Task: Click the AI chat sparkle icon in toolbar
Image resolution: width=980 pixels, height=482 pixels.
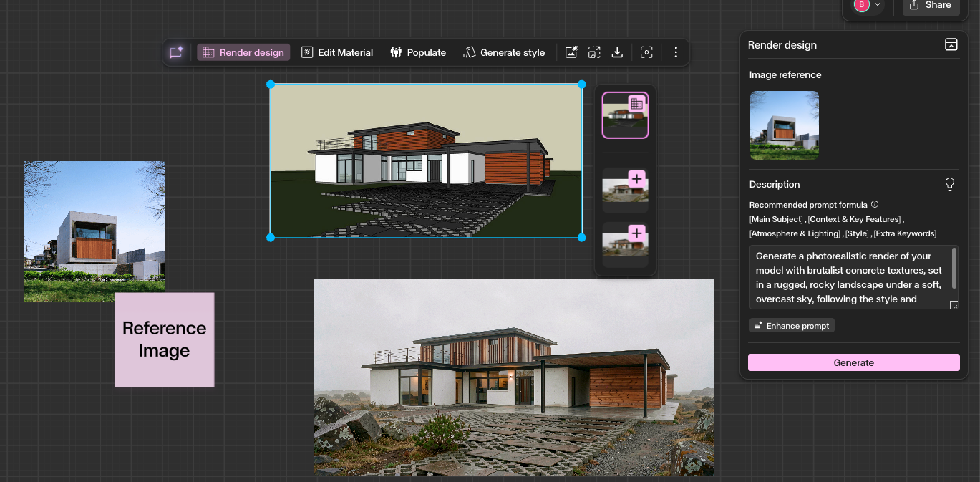Action: click(176, 52)
